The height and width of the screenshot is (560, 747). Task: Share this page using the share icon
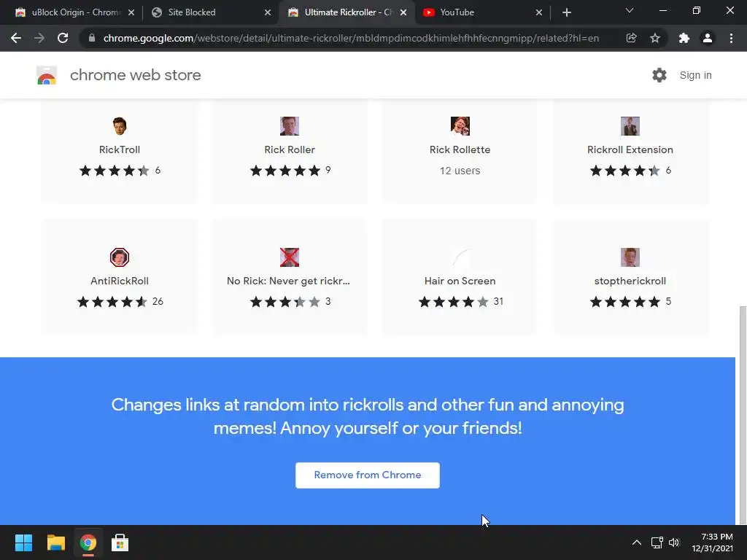pos(631,38)
